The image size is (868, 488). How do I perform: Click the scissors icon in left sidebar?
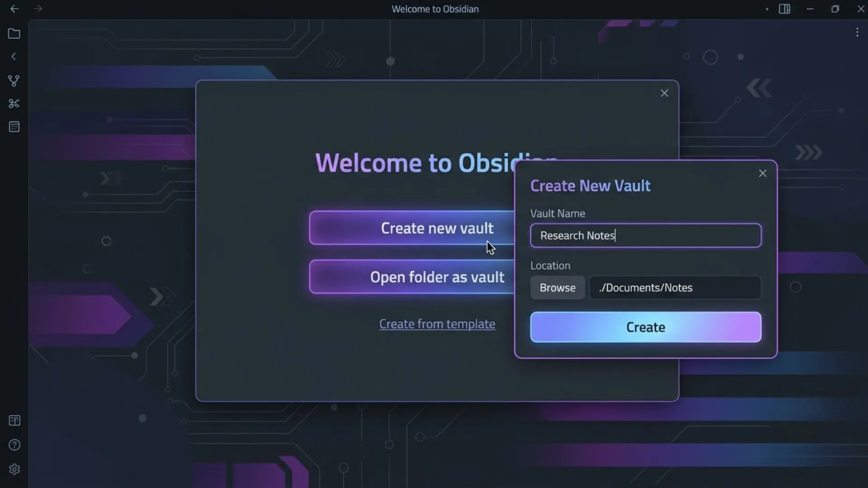click(14, 104)
